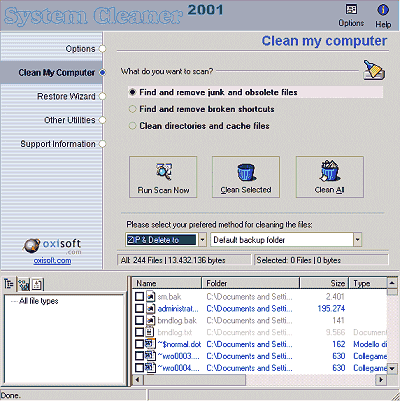This screenshot has width=400, height=401.
Task: Click the file icon of bmdlog.bak
Action: point(151,320)
